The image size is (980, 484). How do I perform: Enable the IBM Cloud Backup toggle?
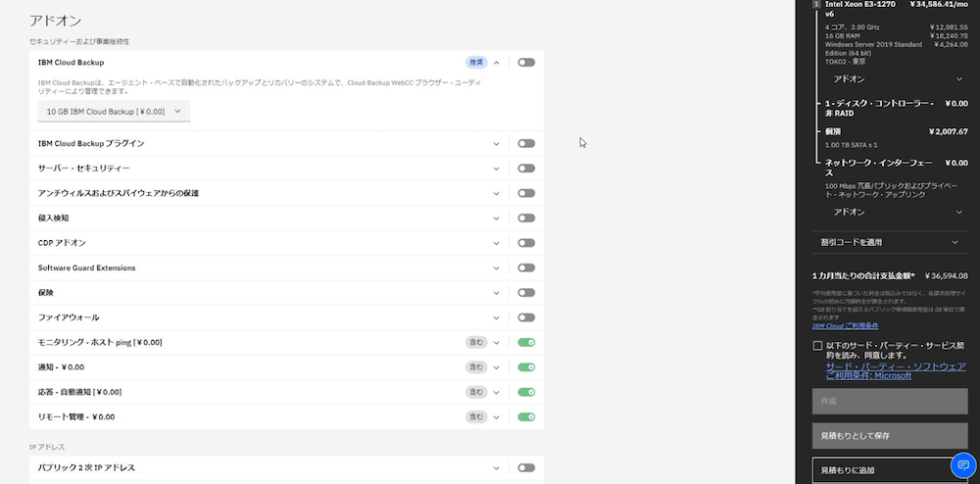(526, 63)
